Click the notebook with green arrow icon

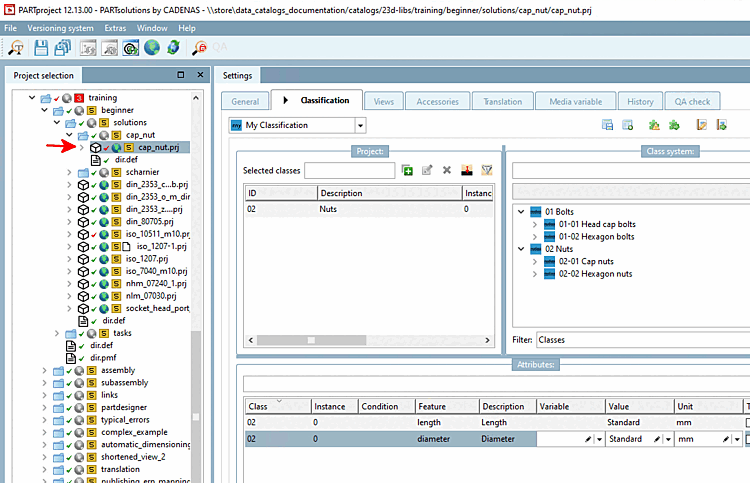coord(721,125)
